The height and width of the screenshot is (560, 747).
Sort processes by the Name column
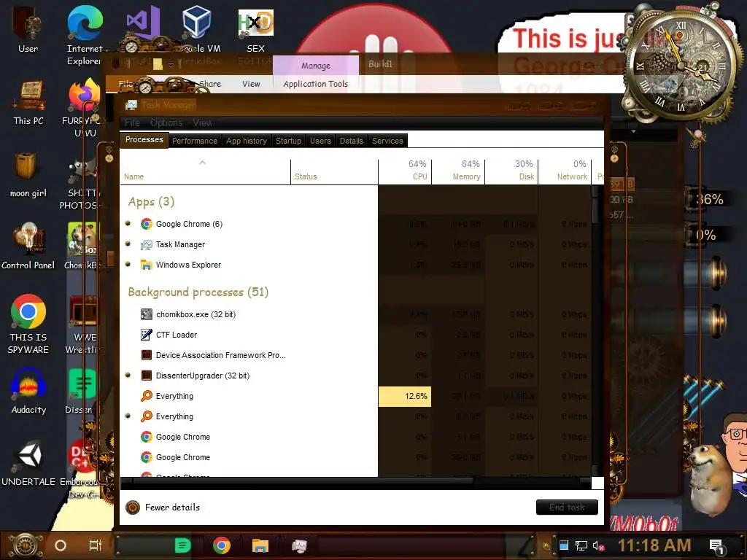pos(205,171)
